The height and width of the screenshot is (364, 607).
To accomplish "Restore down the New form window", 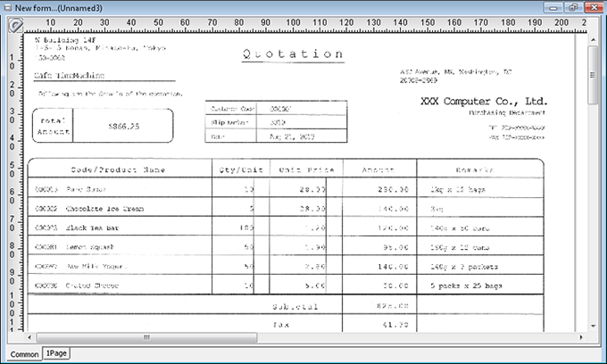I will tap(573, 8).
